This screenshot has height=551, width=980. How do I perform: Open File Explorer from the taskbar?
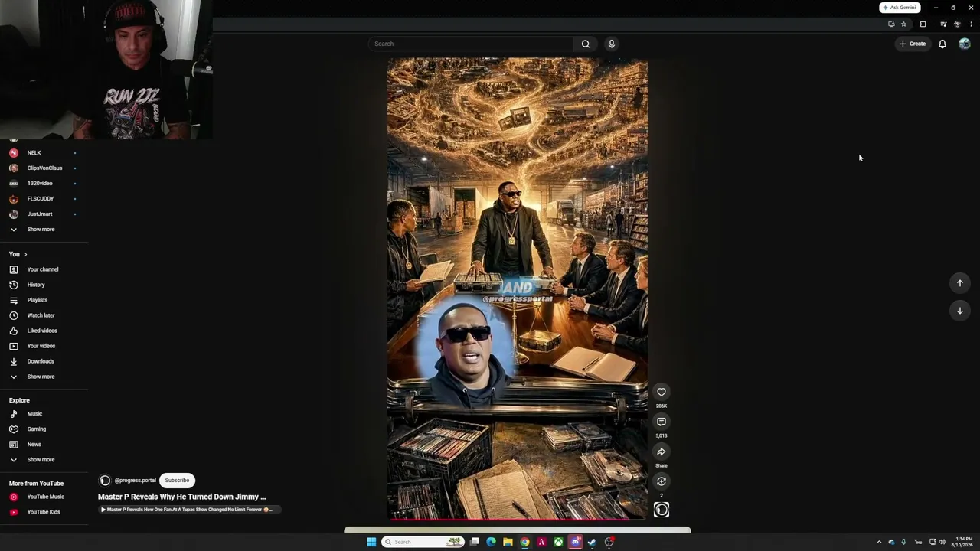click(508, 542)
